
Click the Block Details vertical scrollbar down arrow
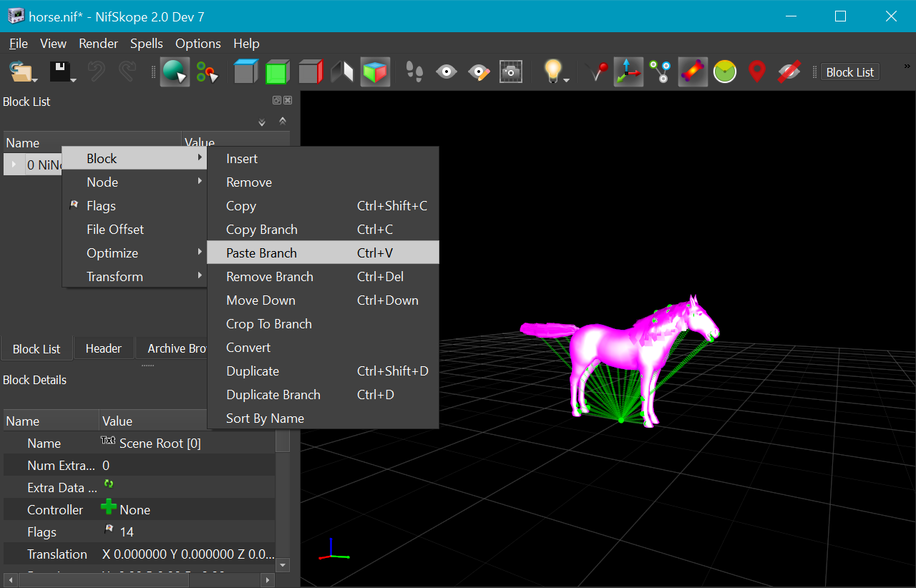(283, 565)
